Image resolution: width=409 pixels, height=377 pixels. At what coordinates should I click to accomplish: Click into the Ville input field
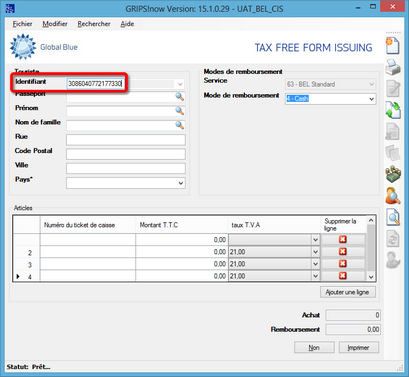[126, 168]
